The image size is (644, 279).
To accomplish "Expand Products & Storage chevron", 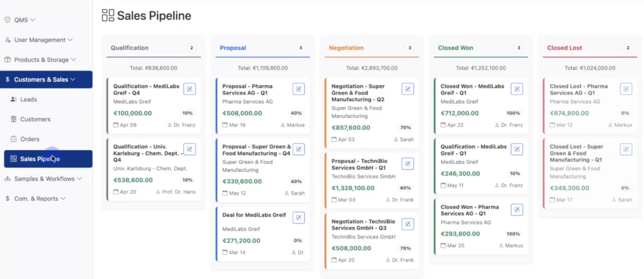I will 73,59.
